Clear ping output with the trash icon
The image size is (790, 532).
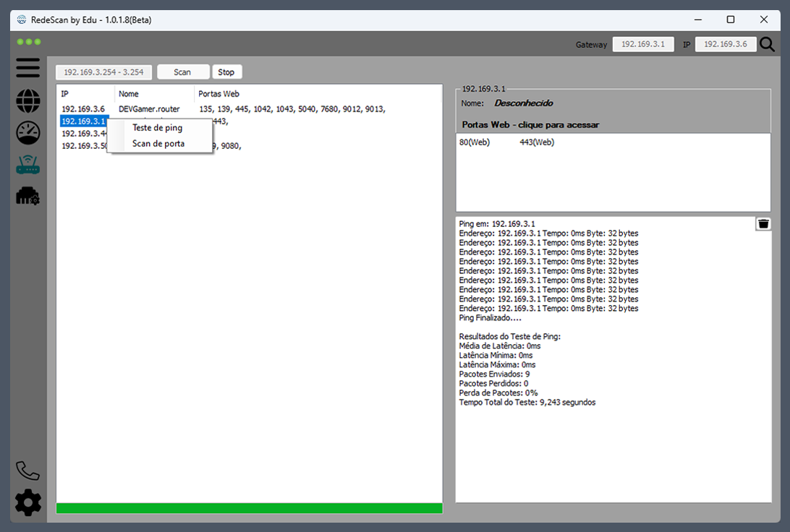(763, 224)
